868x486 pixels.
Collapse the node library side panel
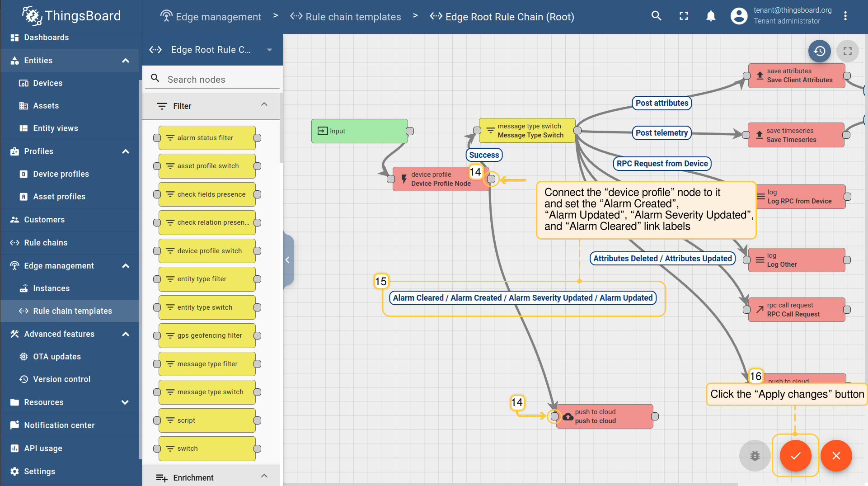tap(287, 260)
